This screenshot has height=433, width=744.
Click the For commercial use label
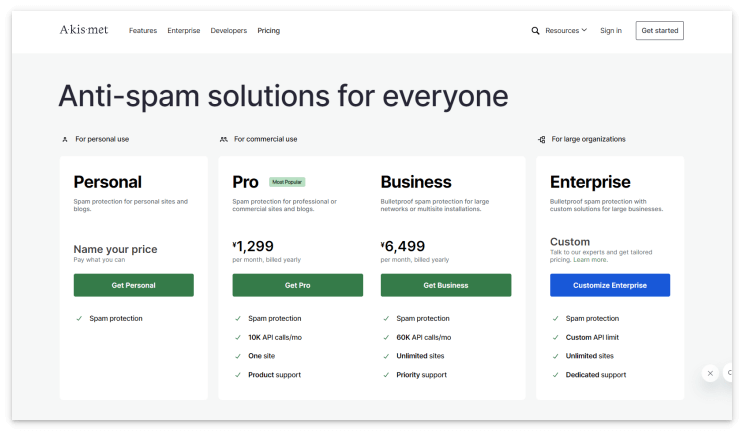tap(265, 139)
